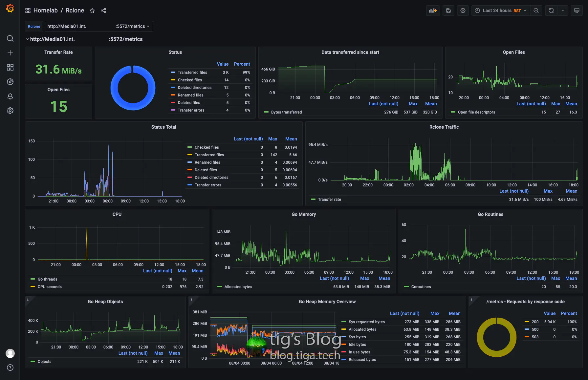Open the Go Routines panel title menu
This screenshot has width=588, height=380.
pos(490,214)
